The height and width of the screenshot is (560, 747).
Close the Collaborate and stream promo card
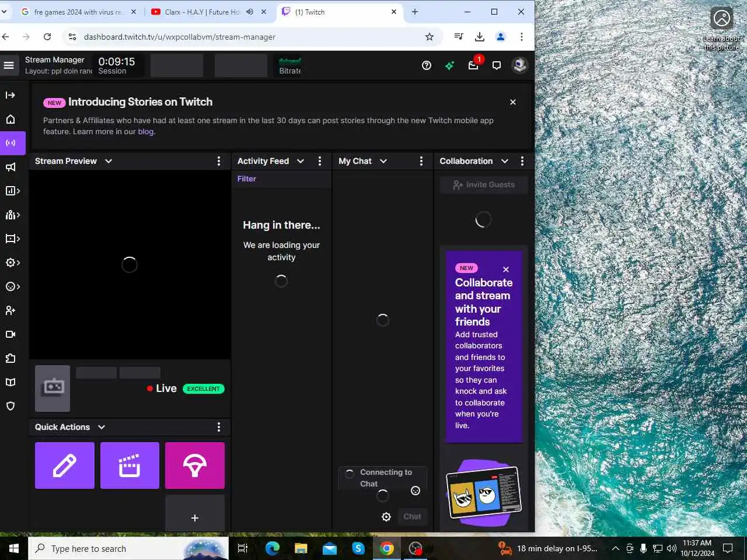coord(506,269)
